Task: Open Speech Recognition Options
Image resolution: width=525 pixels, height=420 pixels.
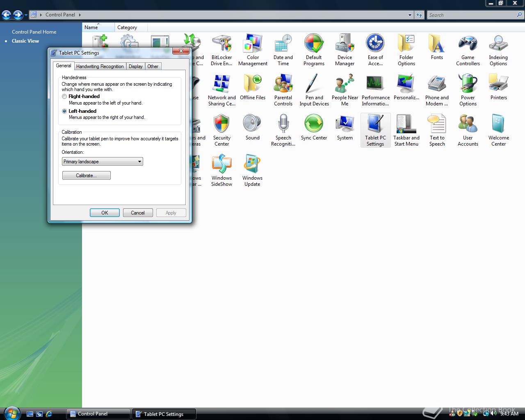Action: pyautogui.click(x=283, y=130)
